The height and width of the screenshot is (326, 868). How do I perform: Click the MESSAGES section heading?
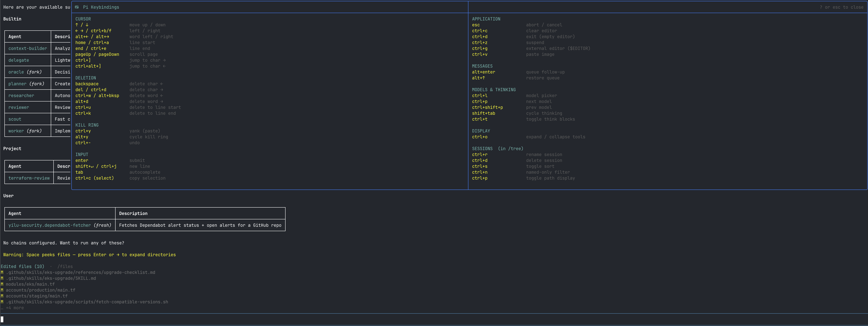(x=482, y=66)
